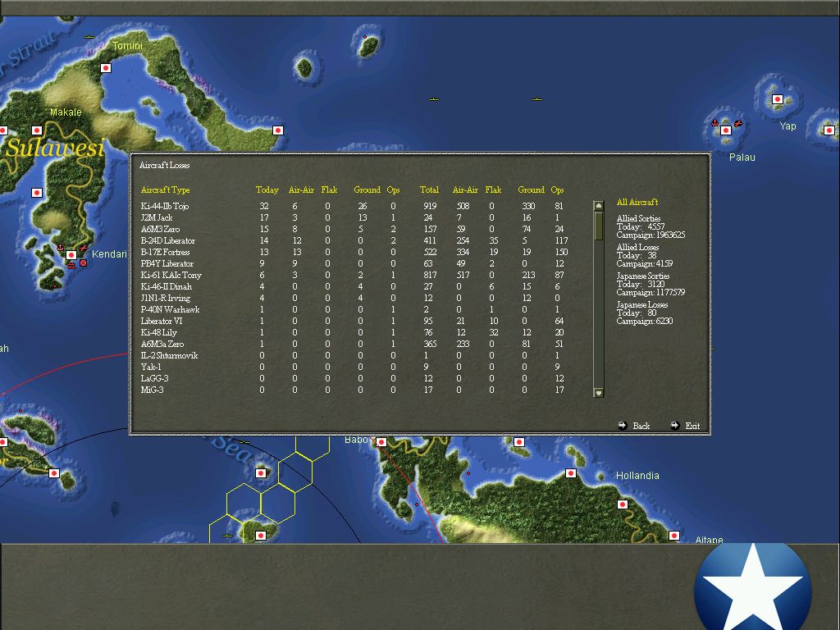Click the Aircraft Losses window title
The image size is (840, 630).
(164, 165)
